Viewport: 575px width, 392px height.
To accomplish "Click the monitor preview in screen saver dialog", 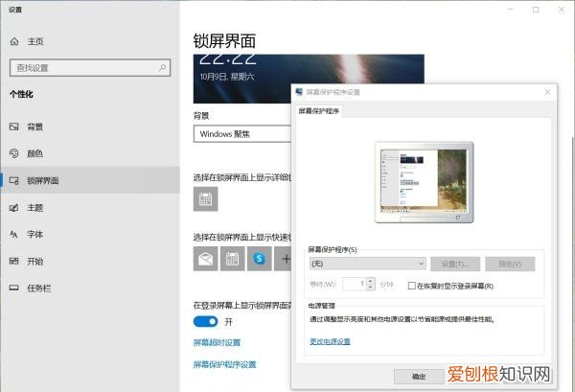I will tap(424, 182).
